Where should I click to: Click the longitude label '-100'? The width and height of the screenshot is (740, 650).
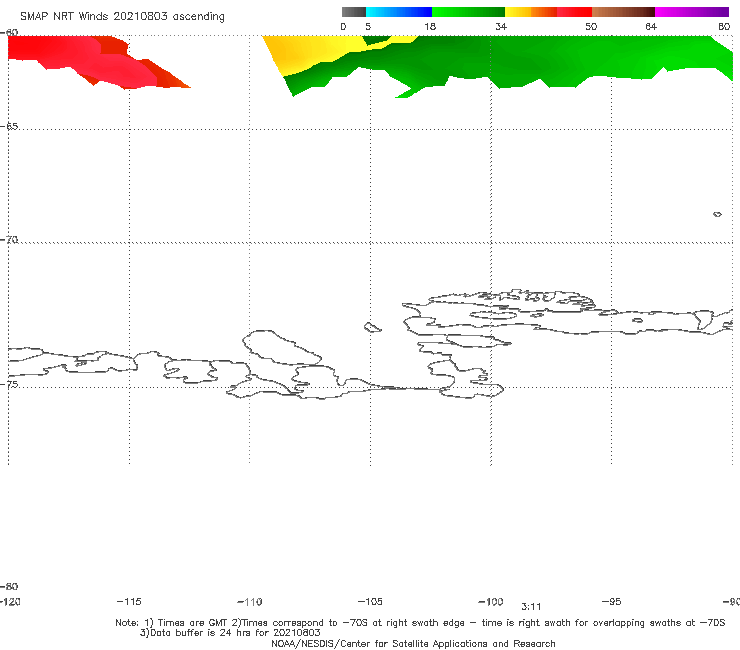pos(491,602)
